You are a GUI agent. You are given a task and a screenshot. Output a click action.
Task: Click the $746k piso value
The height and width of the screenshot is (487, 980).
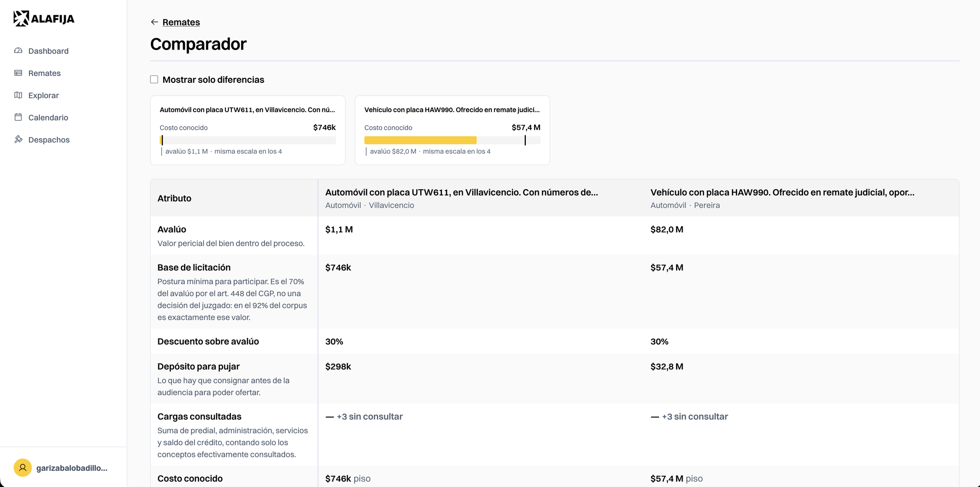click(348, 479)
